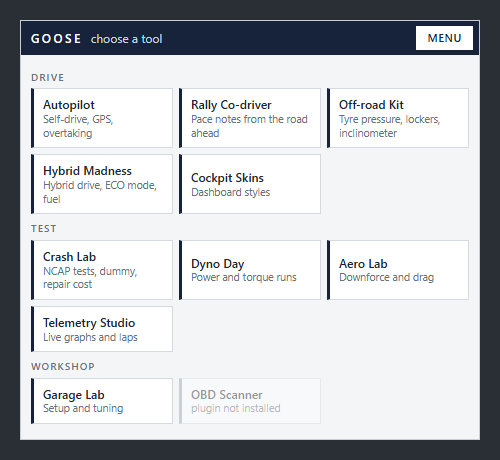This screenshot has height=460, width=500.
Task: Open the Garage Lab tool
Action: click(x=102, y=401)
